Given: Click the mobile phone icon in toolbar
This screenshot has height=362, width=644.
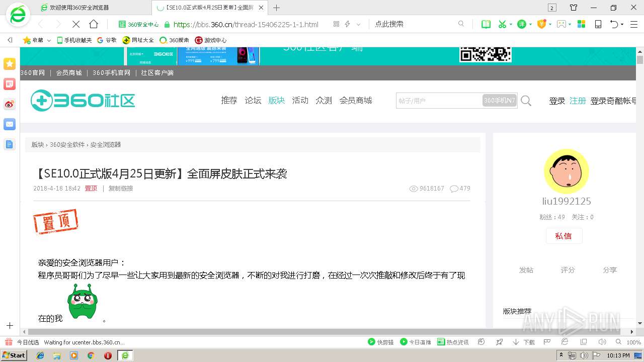Looking at the screenshot, I should coord(598,24).
